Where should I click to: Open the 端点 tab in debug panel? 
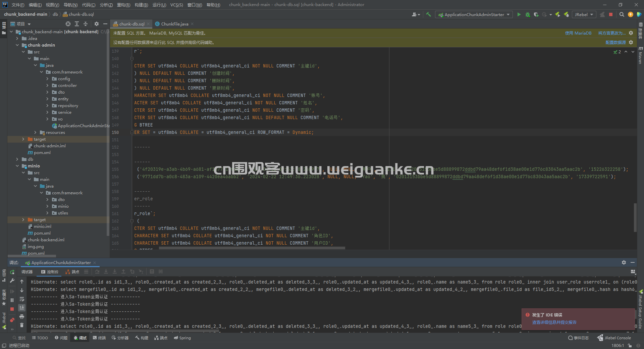tap(72, 272)
